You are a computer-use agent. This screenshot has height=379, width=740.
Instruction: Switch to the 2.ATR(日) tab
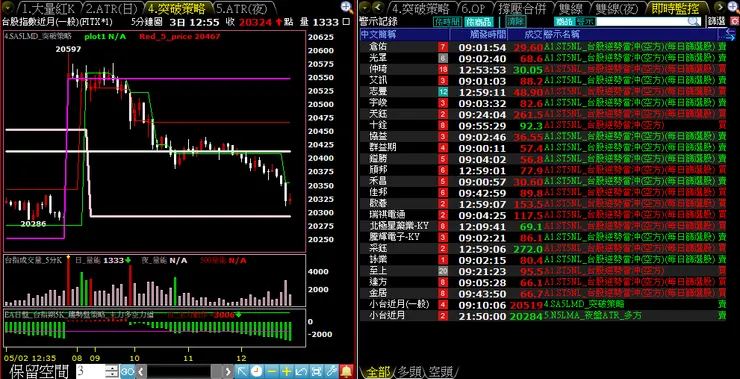pyautogui.click(x=112, y=8)
